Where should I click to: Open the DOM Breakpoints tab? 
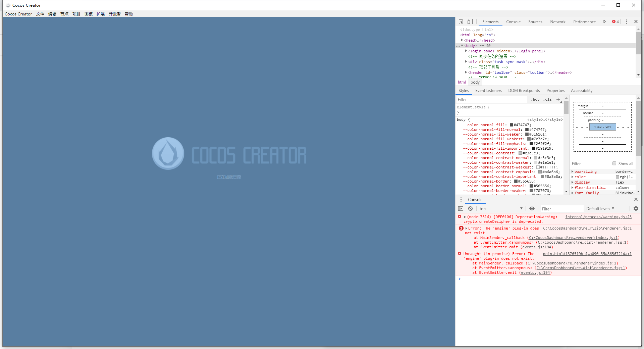click(524, 91)
